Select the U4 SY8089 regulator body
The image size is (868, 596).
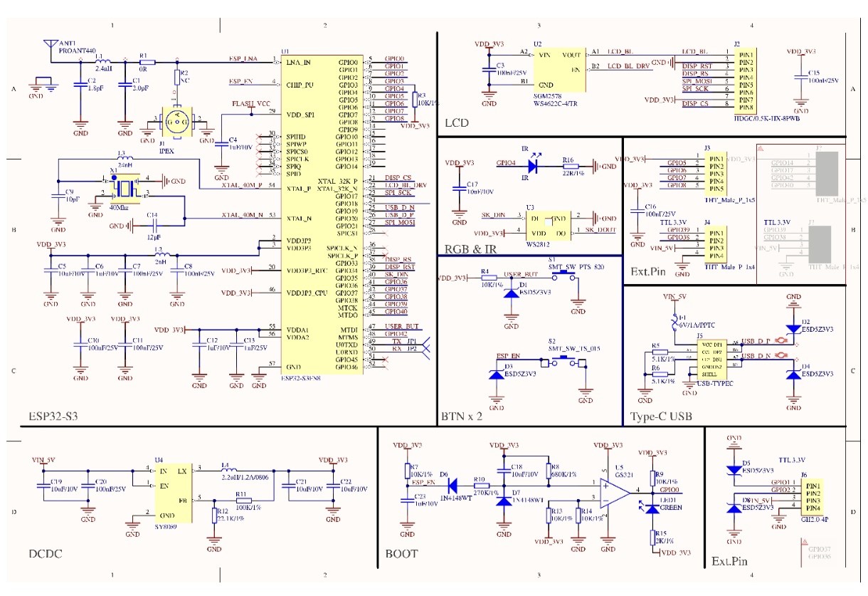click(174, 492)
